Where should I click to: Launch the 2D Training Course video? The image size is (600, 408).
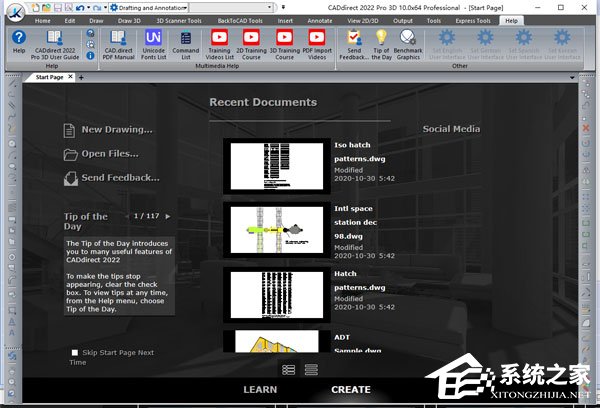[x=251, y=45]
